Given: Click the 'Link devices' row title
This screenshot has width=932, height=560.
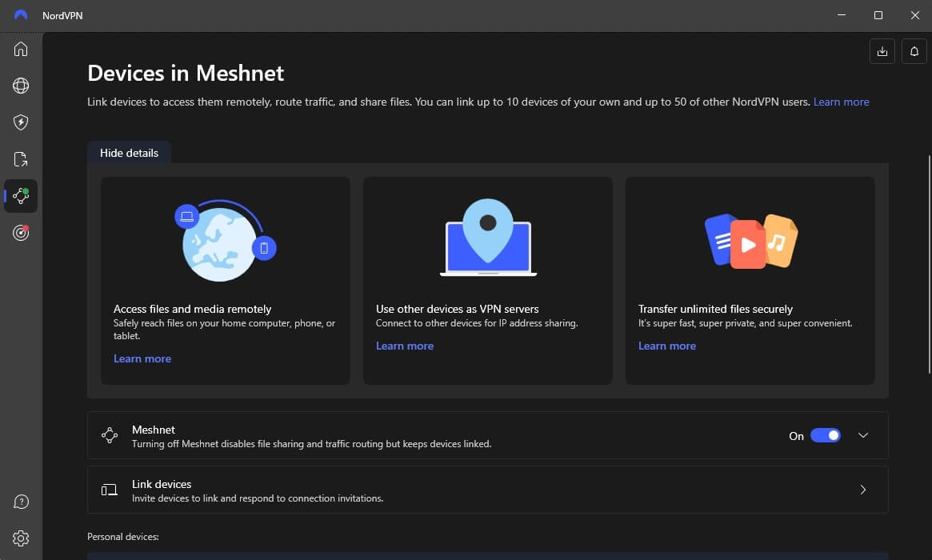Looking at the screenshot, I should [x=162, y=485].
